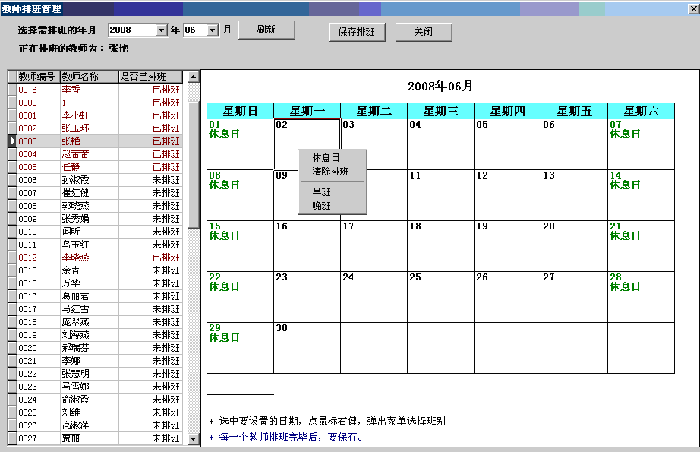700x452 pixels.
Task: Select rest-day cell 07
Action: click(x=641, y=144)
